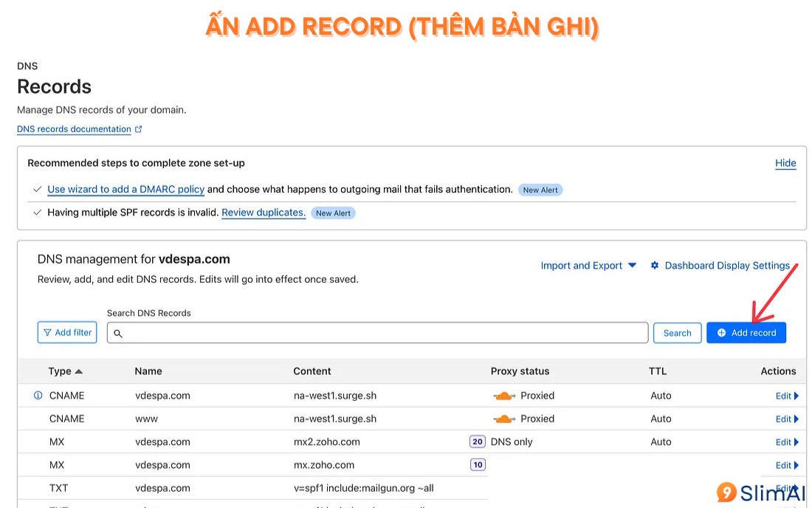Click the Proxy status column header
The height and width of the screenshot is (508, 812).
[520, 371]
